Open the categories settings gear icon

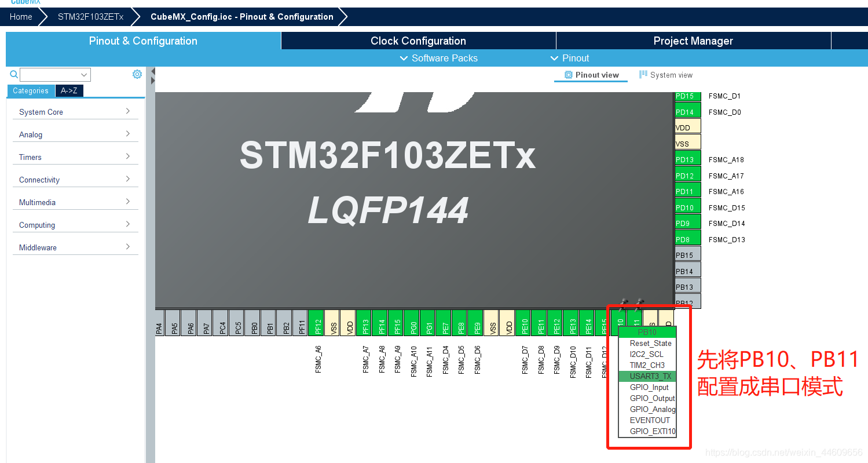pyautogui.click(x=137, y=74)
